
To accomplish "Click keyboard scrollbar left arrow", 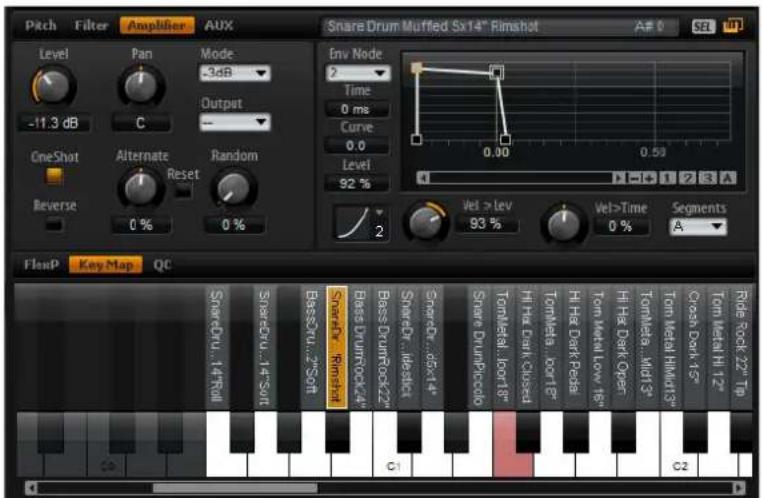I will (31, 487).
